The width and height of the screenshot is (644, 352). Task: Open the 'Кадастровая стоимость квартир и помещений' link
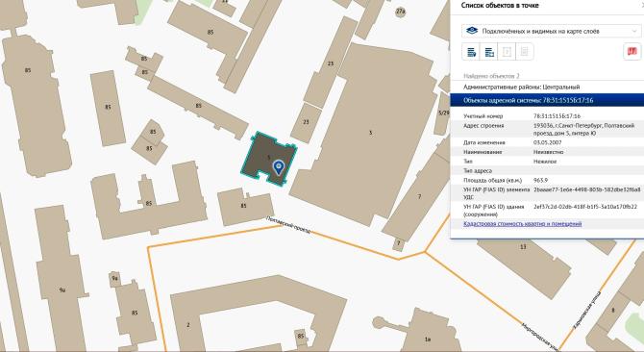(x=523, y=224)
